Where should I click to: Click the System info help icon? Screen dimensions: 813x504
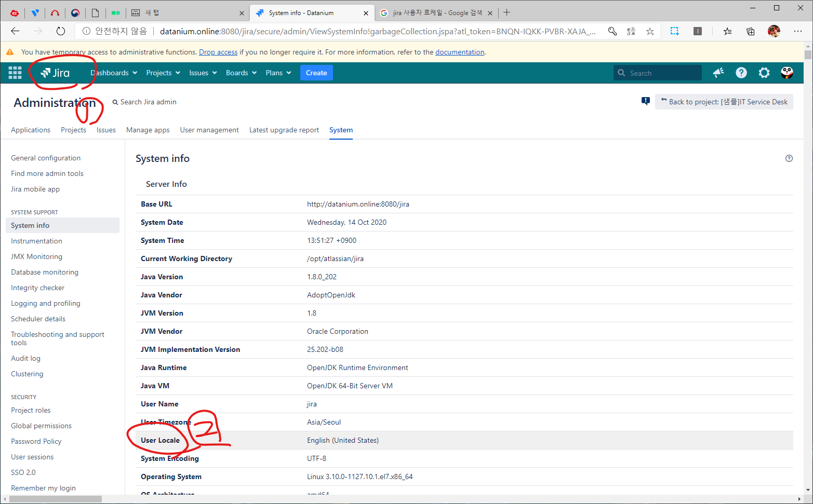coord(789,158)
